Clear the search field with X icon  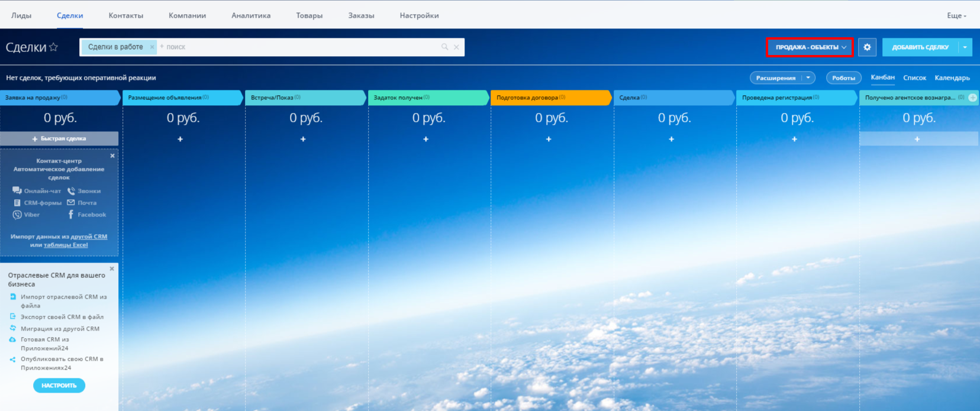456,47
